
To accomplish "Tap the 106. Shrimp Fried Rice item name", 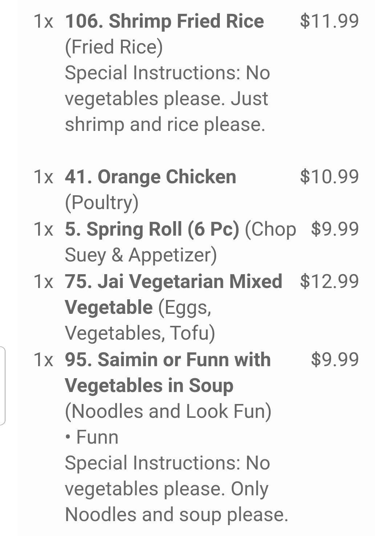I will [164, 21].
